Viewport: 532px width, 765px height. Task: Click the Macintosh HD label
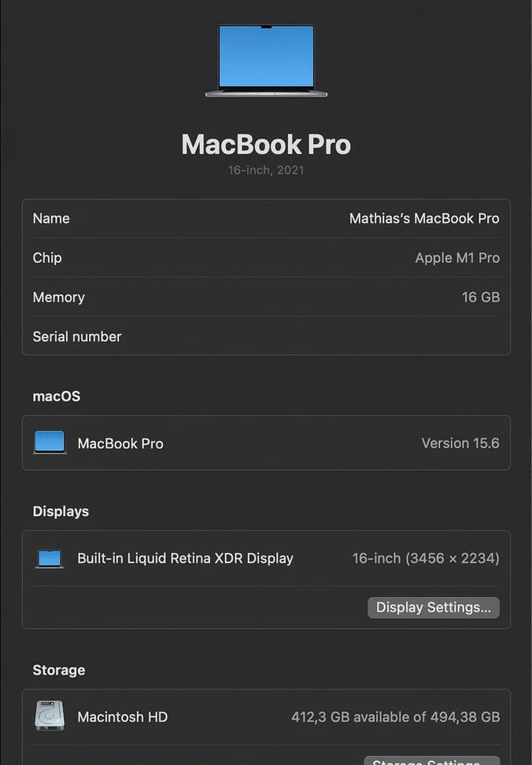pyautogui.click(x=123, y=717)
